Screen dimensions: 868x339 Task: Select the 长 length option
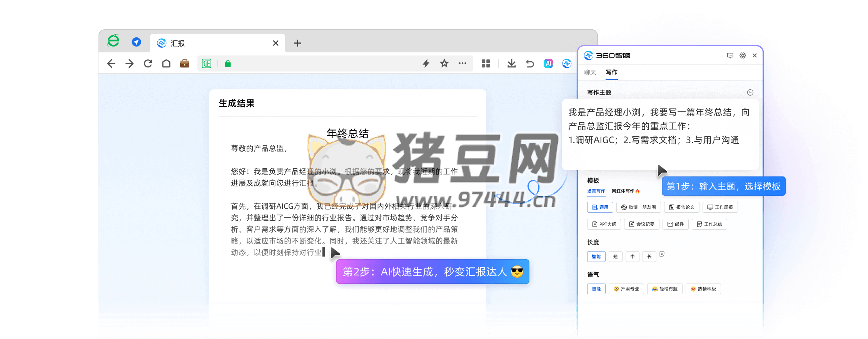(649, 257)
